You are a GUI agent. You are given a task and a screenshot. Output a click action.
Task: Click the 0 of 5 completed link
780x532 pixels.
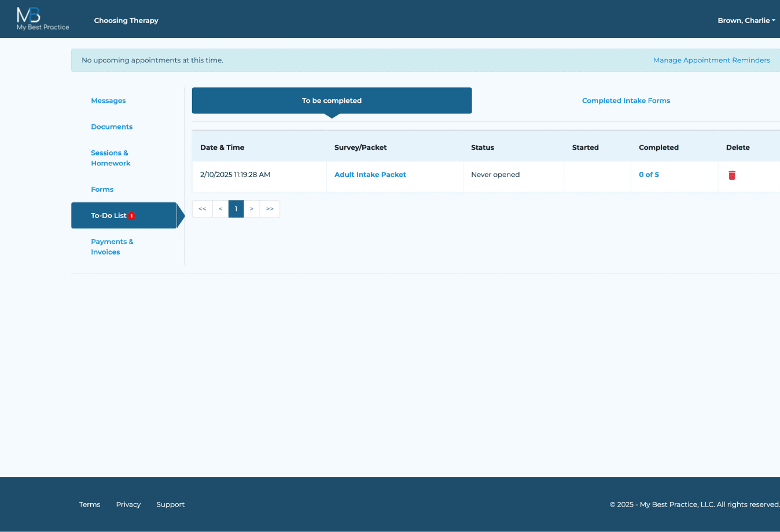point(649,175)
